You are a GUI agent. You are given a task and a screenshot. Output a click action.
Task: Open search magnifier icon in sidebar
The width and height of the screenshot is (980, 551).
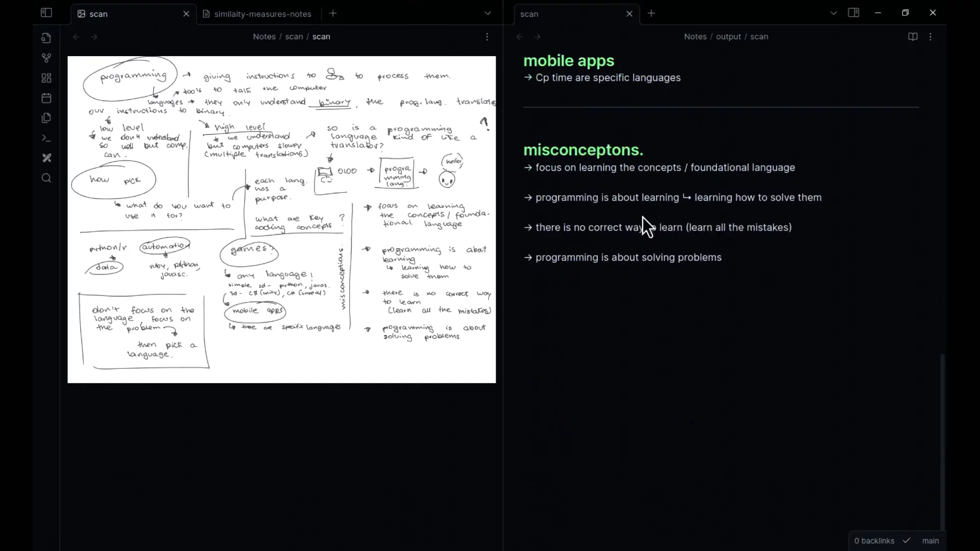click(46, 178)
